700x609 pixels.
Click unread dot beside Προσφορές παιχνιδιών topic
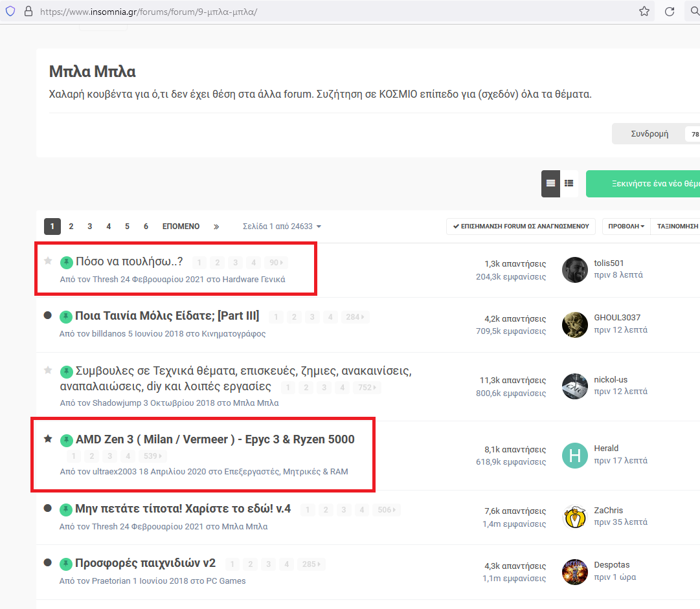pos(48,562)
